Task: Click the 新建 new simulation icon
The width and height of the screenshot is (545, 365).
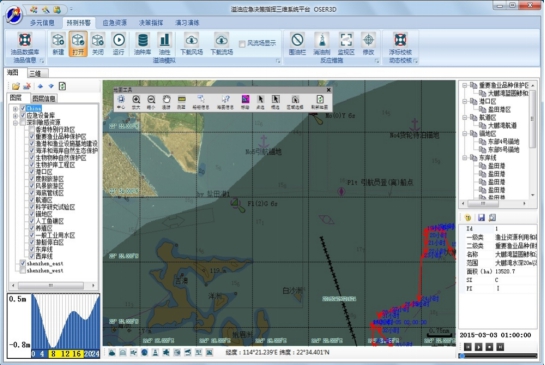Action: (58, 44)
